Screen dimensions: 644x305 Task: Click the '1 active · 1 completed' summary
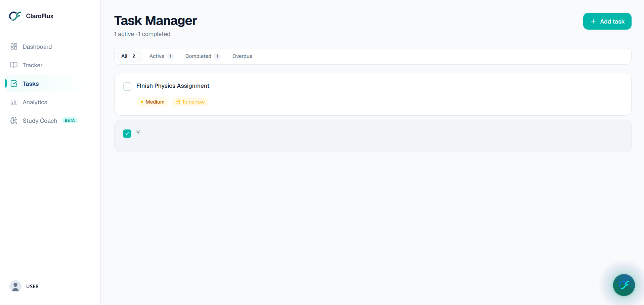click(x=142, y=34)
